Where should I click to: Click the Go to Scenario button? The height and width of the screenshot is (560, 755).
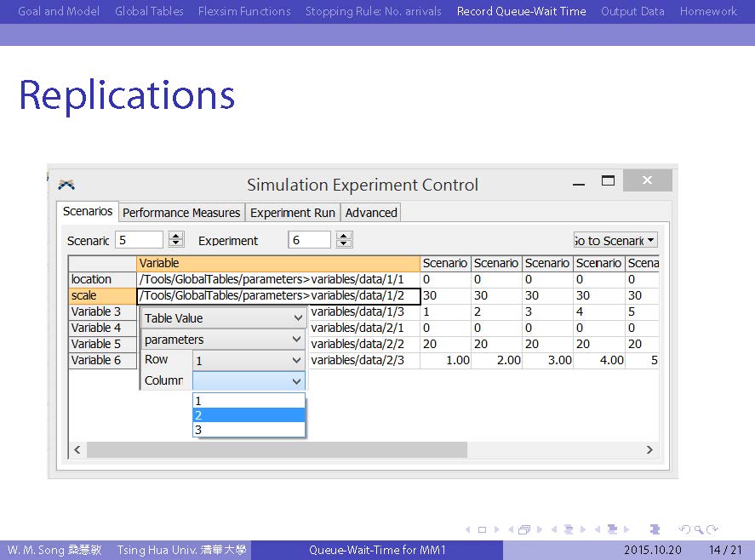pyautogui.click(x=615, y=241)
